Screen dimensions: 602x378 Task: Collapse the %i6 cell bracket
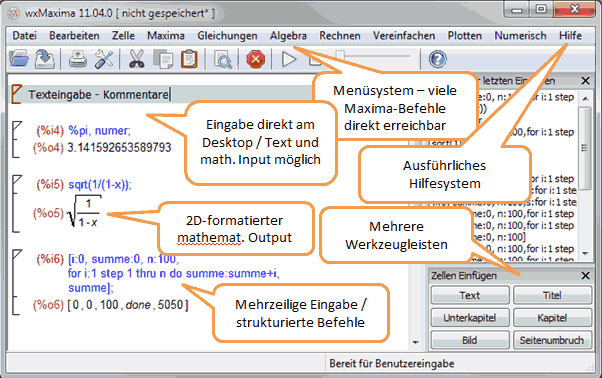point(16,282)
